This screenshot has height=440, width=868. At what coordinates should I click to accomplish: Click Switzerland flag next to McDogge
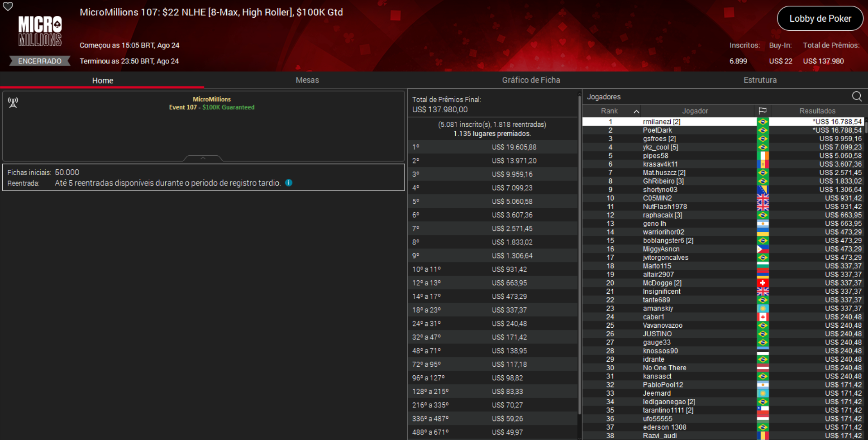point(763,283)
